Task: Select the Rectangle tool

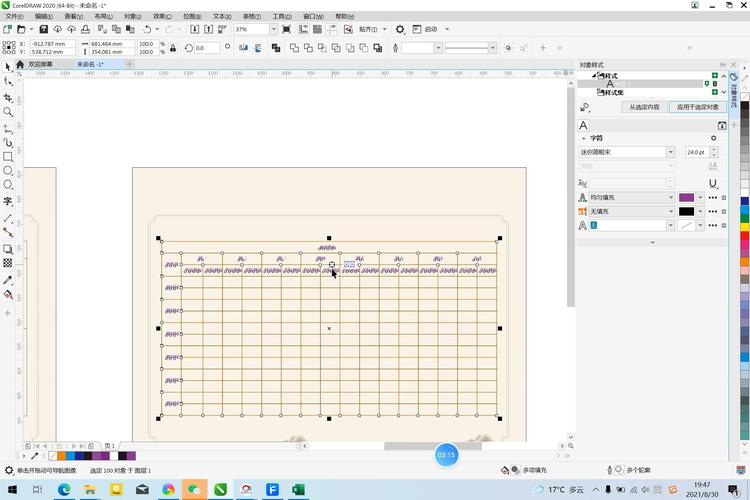Action: (x=8, y=156)
